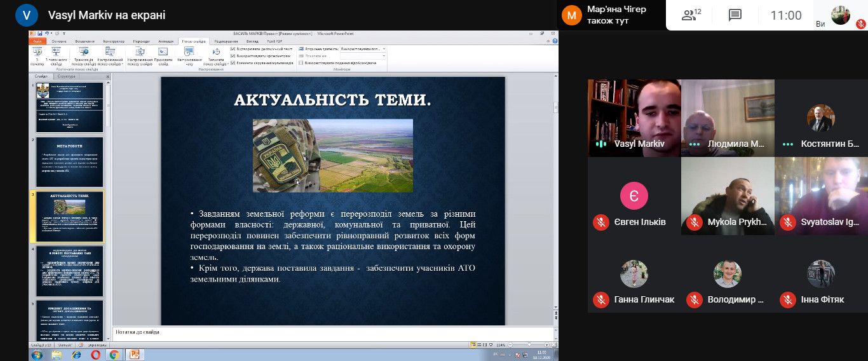Click Mykola Prykh video tile

pyautogui.click(x=727, y=196)
